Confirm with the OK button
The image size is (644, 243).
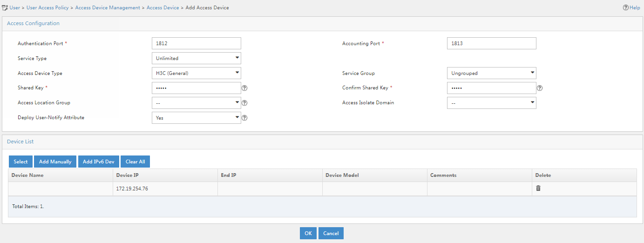coord(308,233)
